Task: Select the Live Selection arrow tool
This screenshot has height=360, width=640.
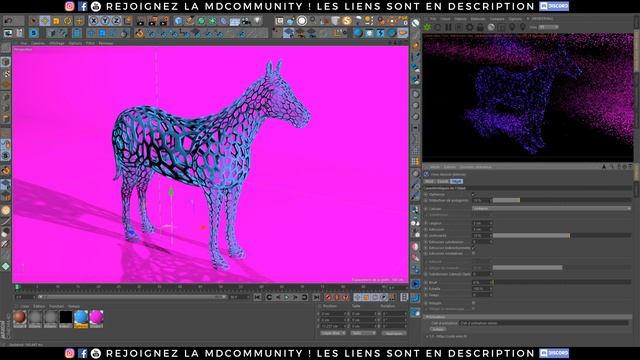Action: coord(33,20)
